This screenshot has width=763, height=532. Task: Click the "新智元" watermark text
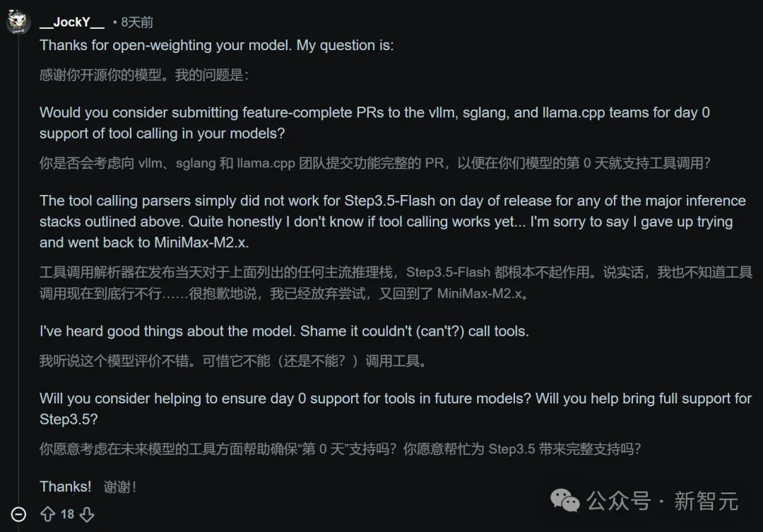point(706,501)
